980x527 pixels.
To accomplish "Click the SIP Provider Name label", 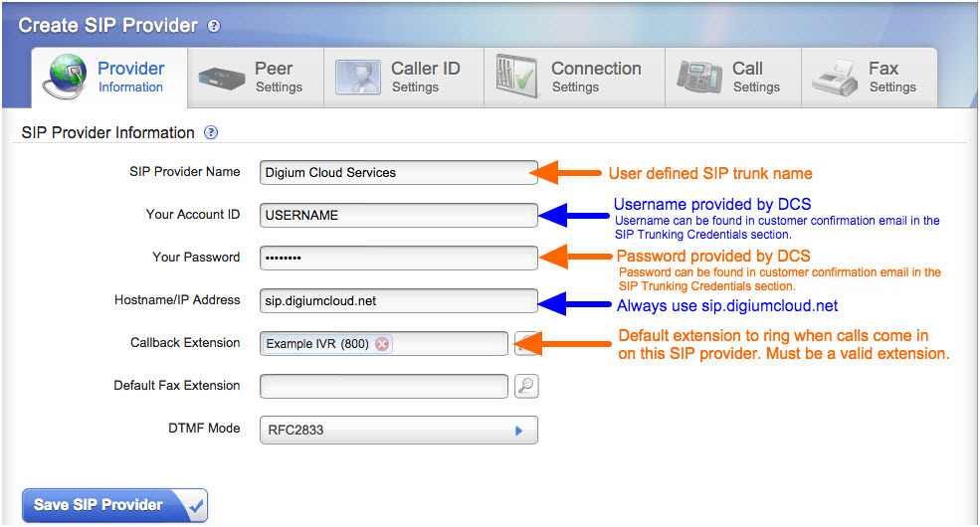I will 184,172.
